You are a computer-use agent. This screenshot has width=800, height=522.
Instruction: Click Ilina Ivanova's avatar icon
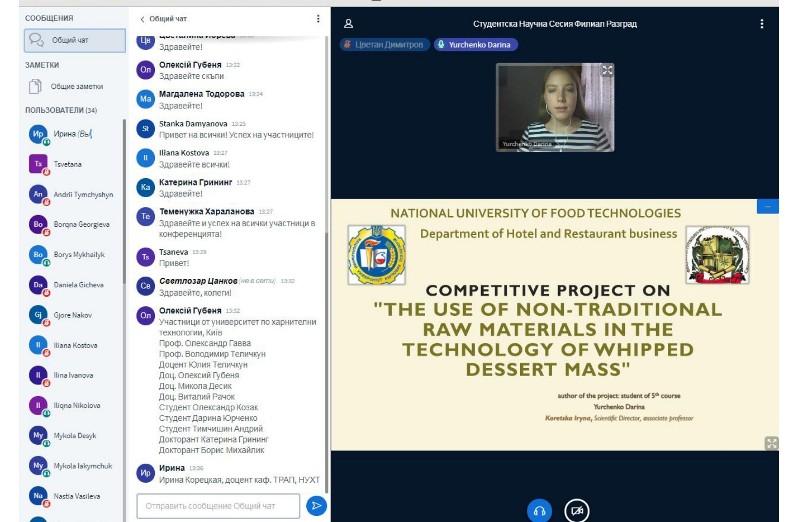point(38,375)
